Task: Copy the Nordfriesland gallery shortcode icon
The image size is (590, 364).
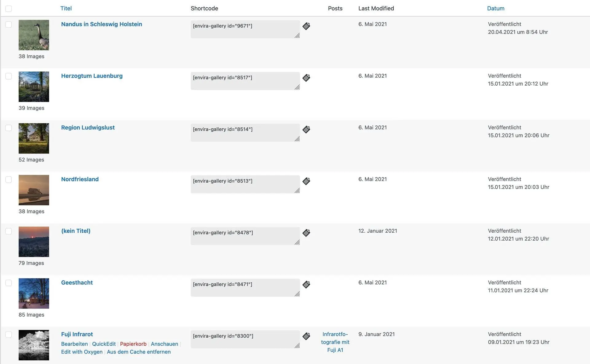Action: coord(306,181)
